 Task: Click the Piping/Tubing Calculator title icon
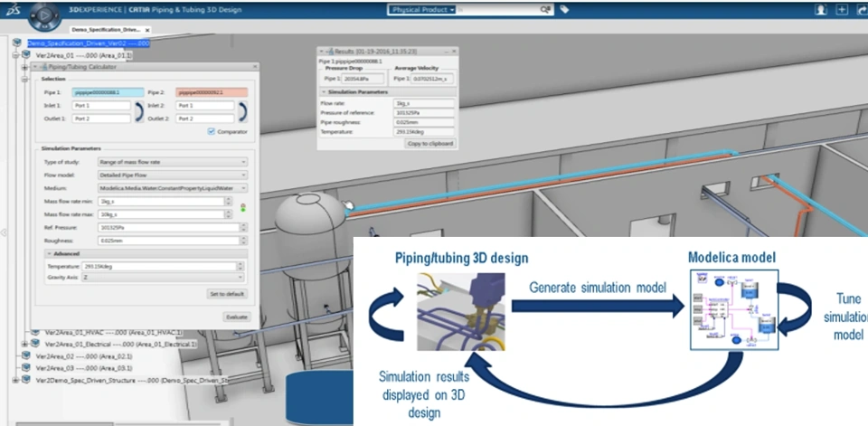pyautogui.click(x=44, y=66)
